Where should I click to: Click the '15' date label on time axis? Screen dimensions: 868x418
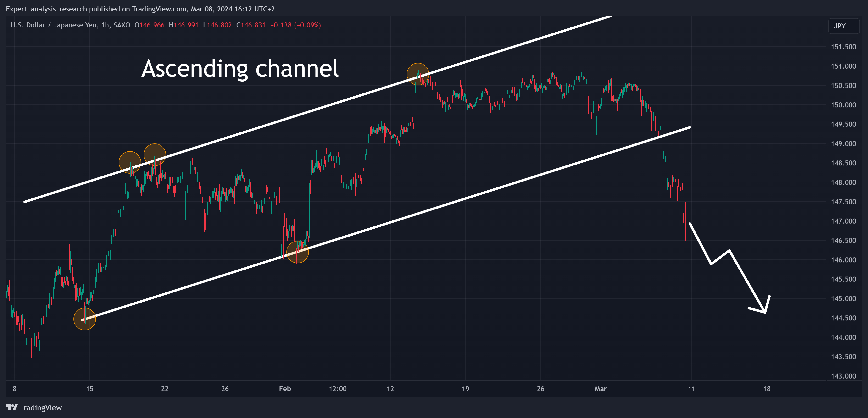click(90, 389)
